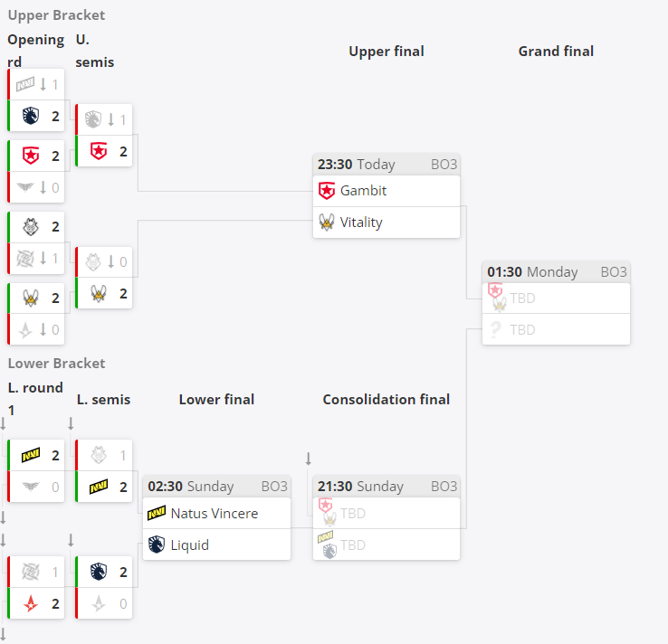Click Astralis logo with score 2 in L. round 1
The width and height of the screenshot is (668, 644).
click(x=31, y=603)
